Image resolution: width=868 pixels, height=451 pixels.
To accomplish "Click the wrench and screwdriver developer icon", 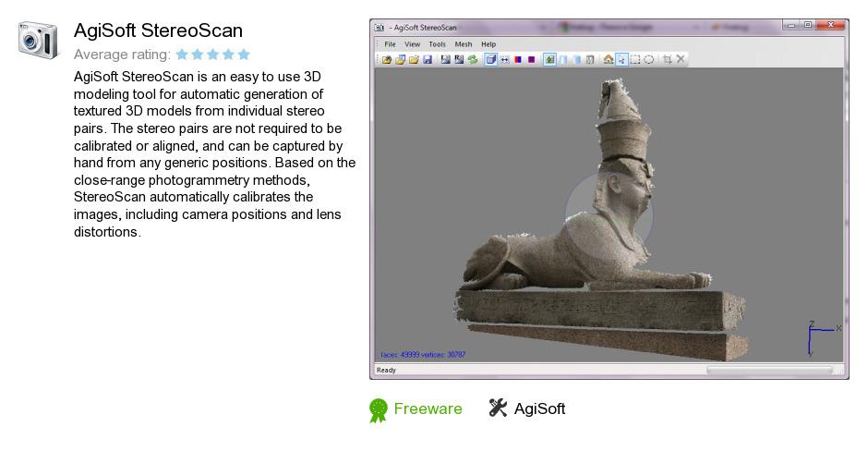I will [x=498, y=408].
